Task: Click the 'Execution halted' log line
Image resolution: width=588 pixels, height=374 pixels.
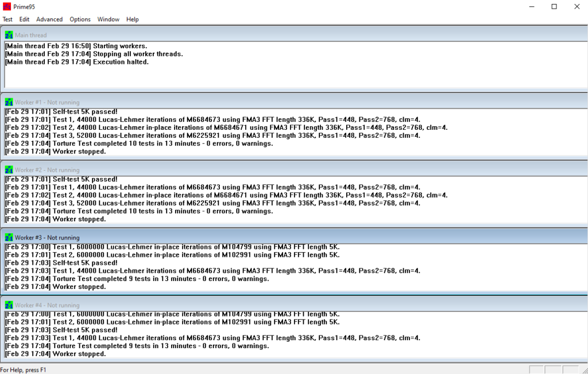Action: point(77,62)
